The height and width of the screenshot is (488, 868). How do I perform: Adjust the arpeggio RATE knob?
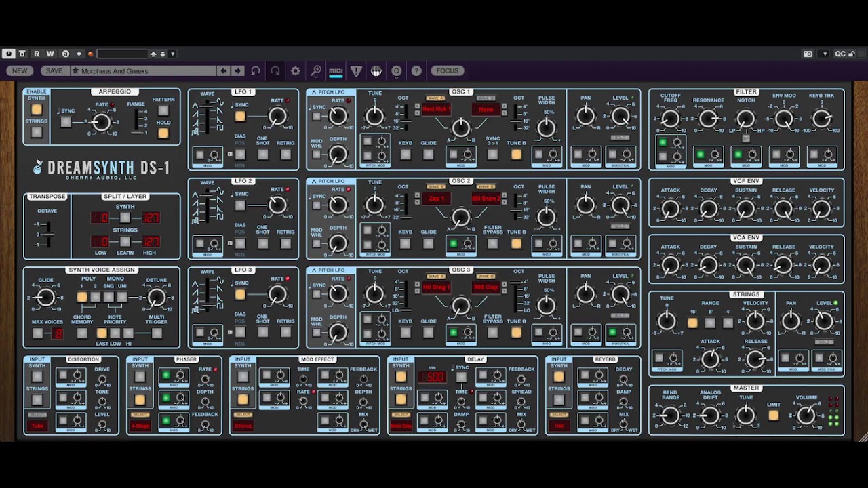pyautogui.click(x=101, y=122)
